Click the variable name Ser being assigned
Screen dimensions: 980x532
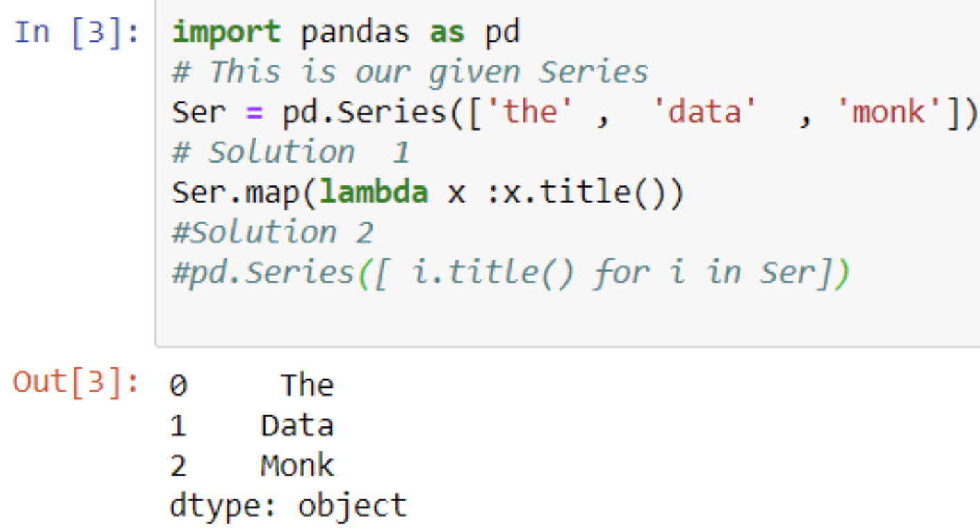(198, 112)
